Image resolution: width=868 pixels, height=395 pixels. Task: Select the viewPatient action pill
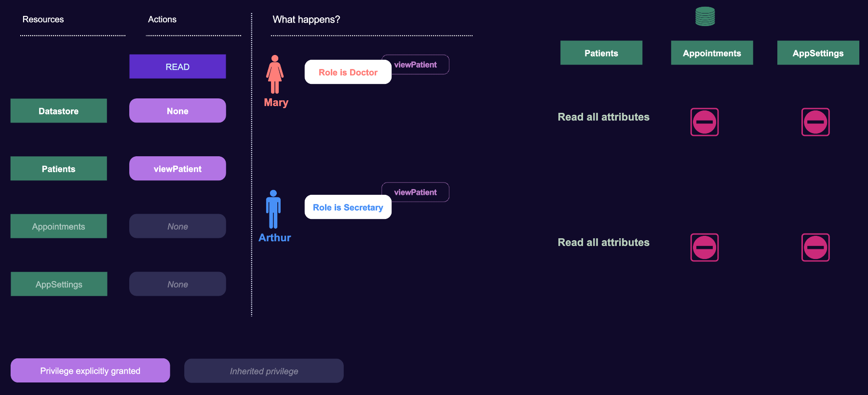coord(177,168)
